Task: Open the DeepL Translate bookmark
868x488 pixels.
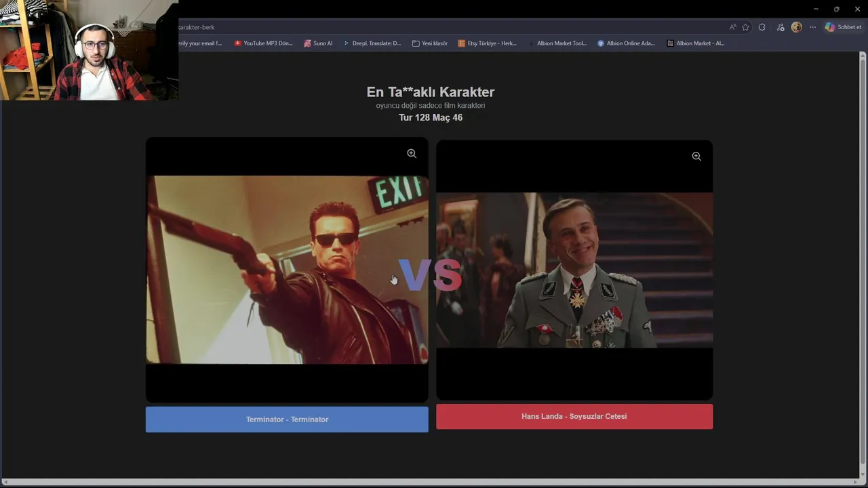Action: pyautogui.click(x=372, y=43)
